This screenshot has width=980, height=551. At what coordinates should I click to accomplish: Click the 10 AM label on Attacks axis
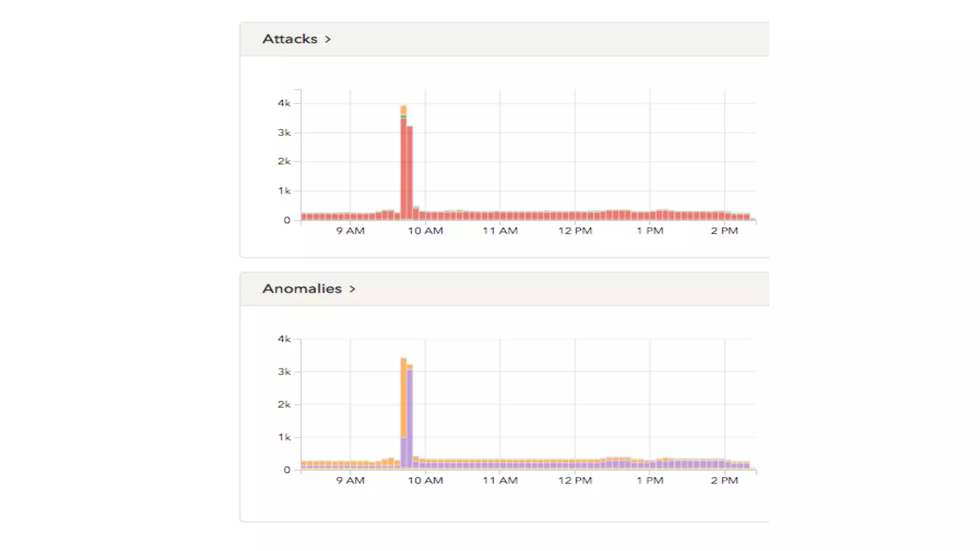click(425, 231)
